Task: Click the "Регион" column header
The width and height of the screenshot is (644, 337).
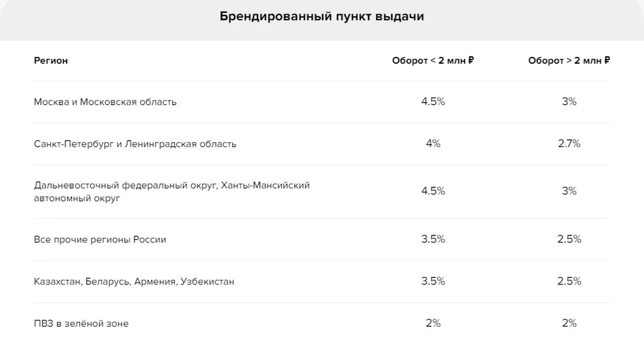Action: pos(51,61)
